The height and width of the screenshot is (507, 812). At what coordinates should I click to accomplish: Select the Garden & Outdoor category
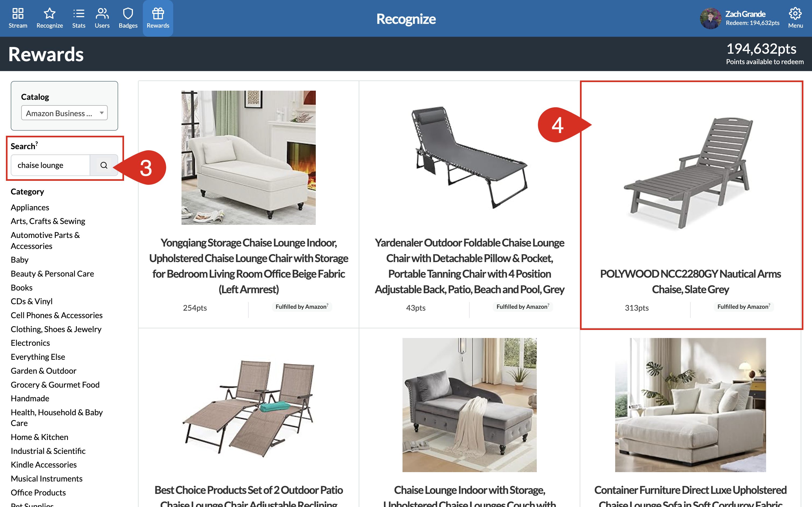tap(43, 370)
